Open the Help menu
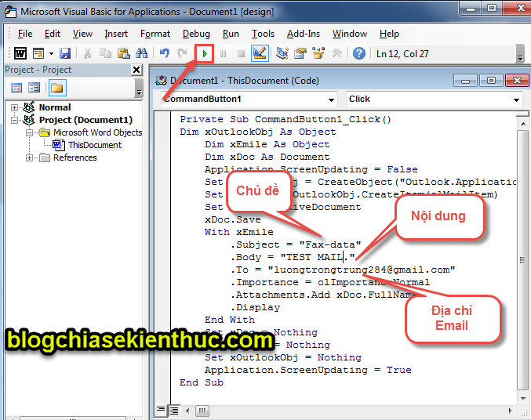This screenshot has height=420, width=531. point(389,34)
